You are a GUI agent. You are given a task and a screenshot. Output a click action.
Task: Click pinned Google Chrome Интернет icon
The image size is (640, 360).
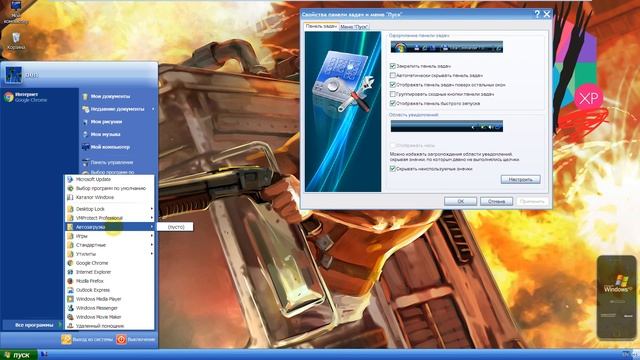(x=9, y=97)
